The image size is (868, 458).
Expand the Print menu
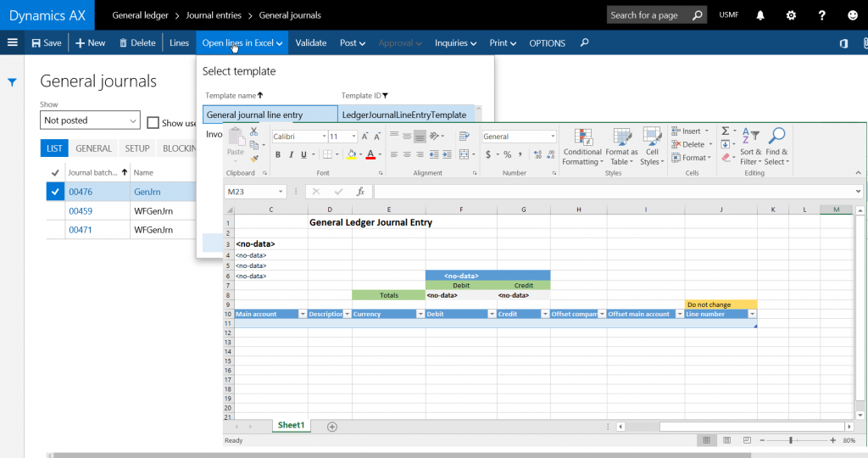503,42
